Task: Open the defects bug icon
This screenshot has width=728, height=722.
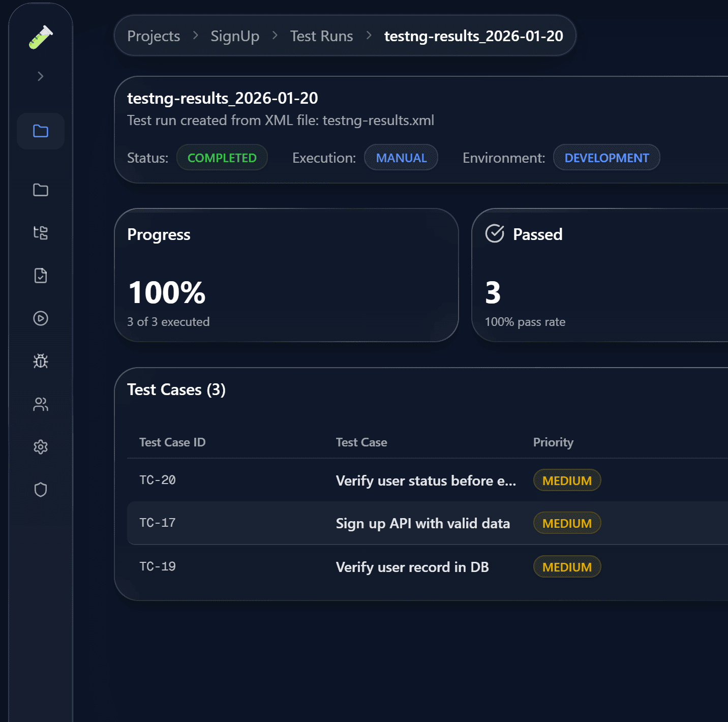Action: (41, 362)
